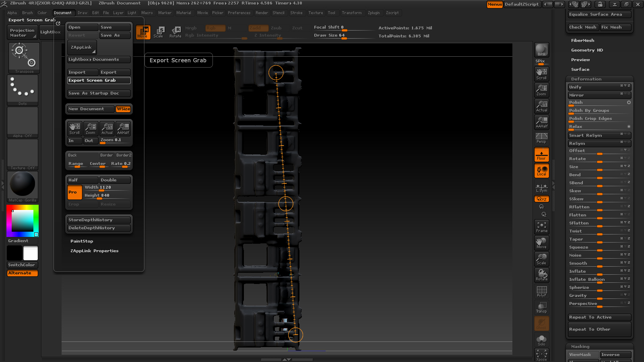This screenshot has height=362, width=644.
Task: Click the Frame icon in right shelf
Action: 541,227
